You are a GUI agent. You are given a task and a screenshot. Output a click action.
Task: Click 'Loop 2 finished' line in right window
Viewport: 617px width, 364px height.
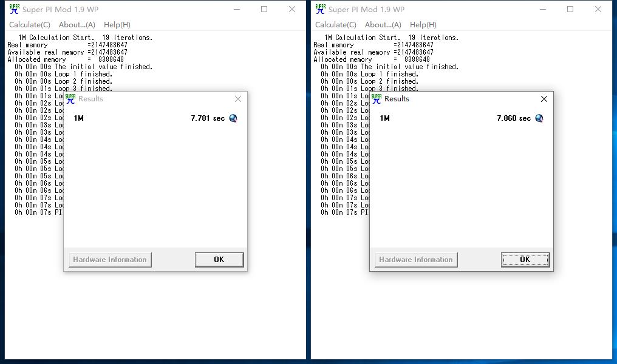coord(369,81)
